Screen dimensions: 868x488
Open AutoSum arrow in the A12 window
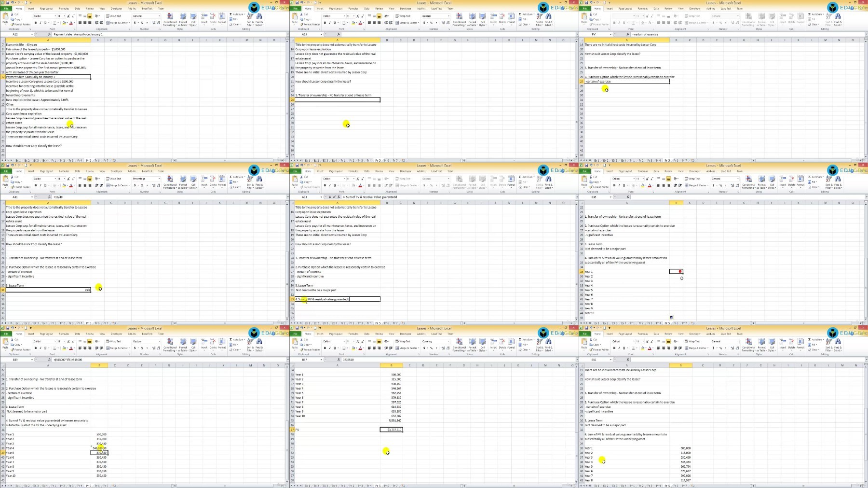pos(244,14)
